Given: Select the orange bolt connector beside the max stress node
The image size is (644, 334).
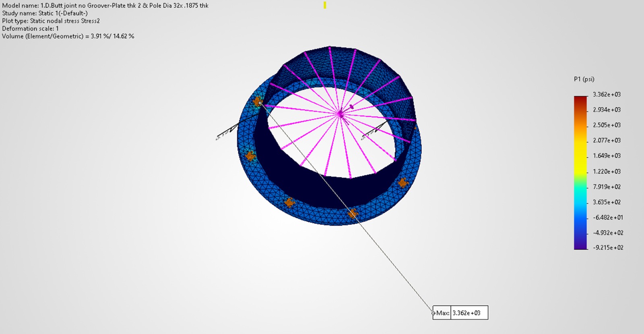Looking at the screenshot, I should click(256, 101).
